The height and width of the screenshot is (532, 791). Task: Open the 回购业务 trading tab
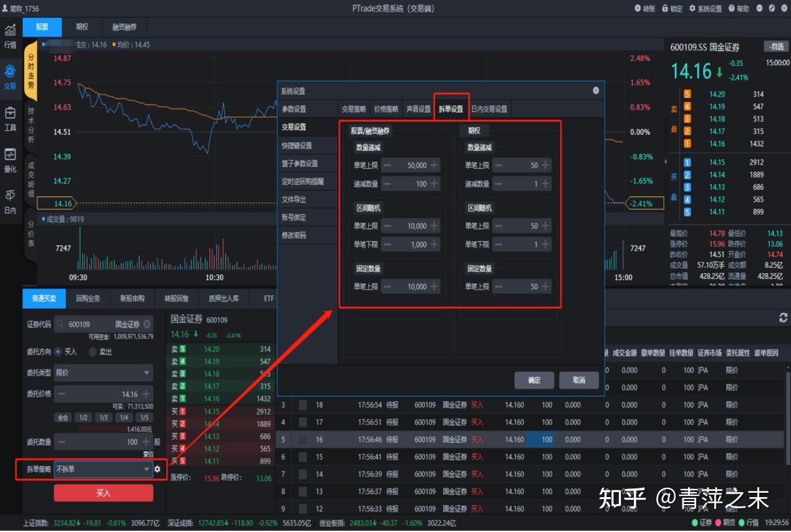tap(88, 298)
